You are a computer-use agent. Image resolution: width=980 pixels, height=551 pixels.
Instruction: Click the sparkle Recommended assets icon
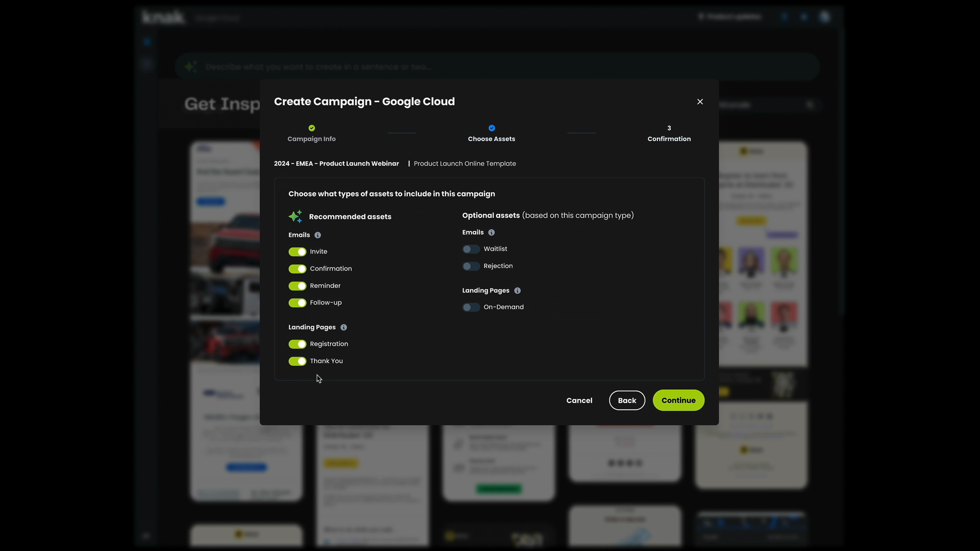point(296,216)
